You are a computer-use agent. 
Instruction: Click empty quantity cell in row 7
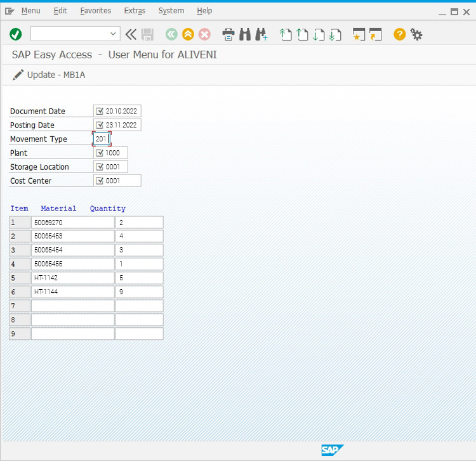140,306
